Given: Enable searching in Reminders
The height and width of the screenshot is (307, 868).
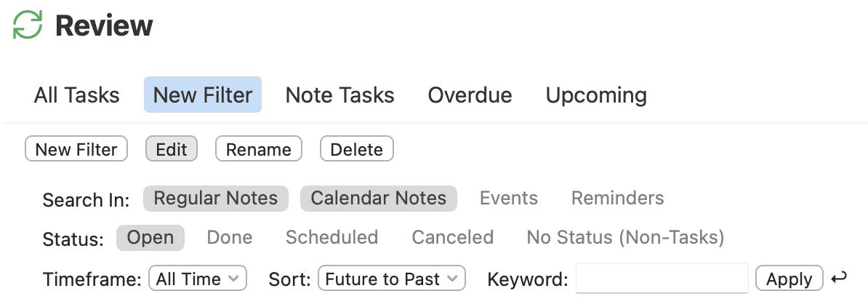Looking at the screenshot, I should point(617,199).
